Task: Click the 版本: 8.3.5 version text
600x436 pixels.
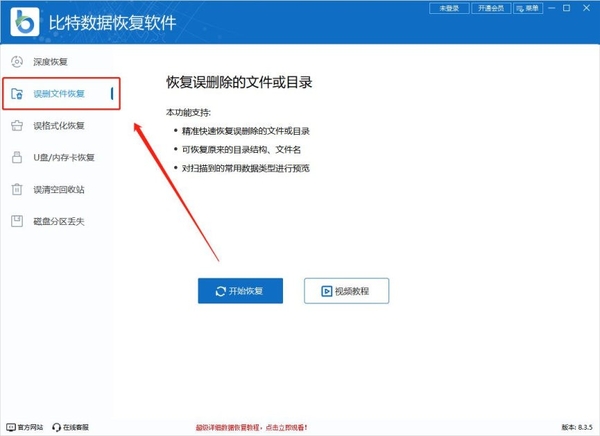Action: [x=577, y=427]
